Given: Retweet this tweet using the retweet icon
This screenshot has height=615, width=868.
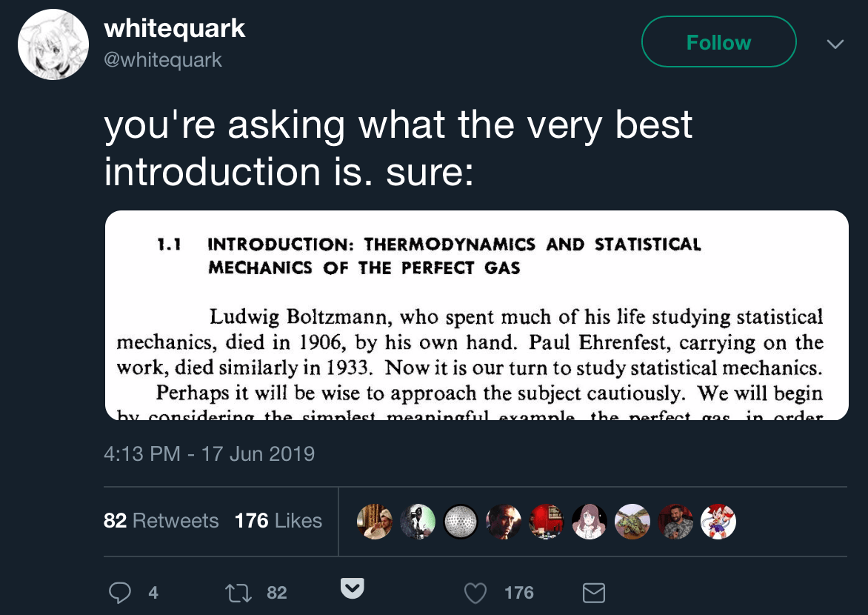Looking at the screenshot, I should (x=237, y=592).
